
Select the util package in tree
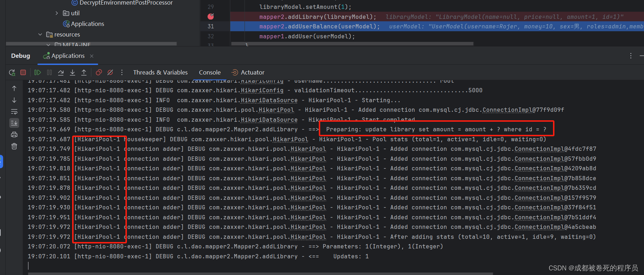(71, 13)
